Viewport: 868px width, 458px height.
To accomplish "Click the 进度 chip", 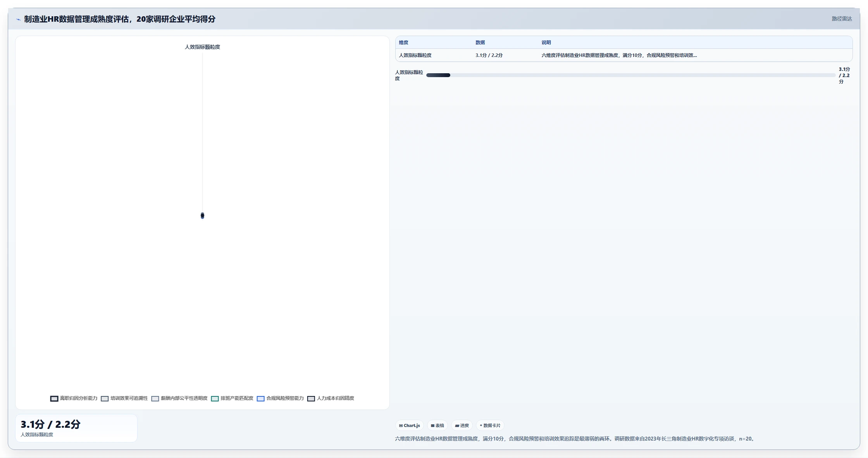I will pos(462,425).
